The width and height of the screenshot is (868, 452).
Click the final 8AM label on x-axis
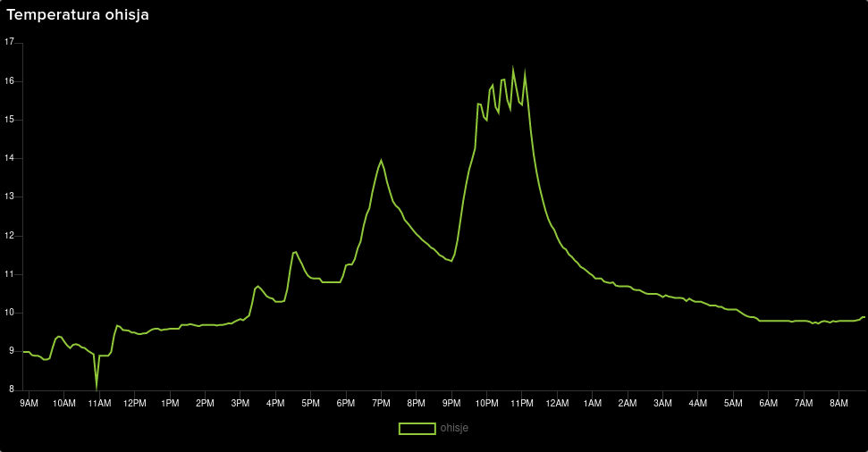tap(839, 404)
